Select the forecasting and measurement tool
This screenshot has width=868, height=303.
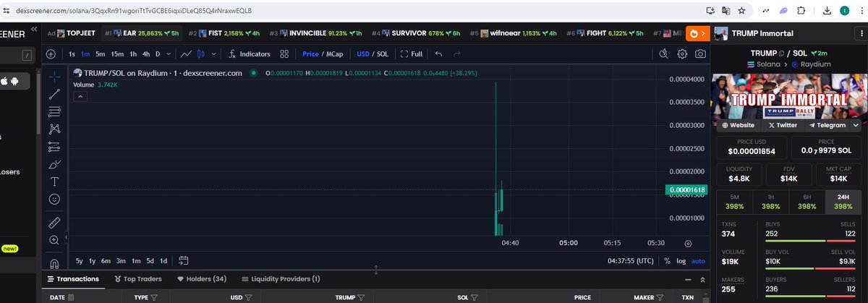(54, 147)
